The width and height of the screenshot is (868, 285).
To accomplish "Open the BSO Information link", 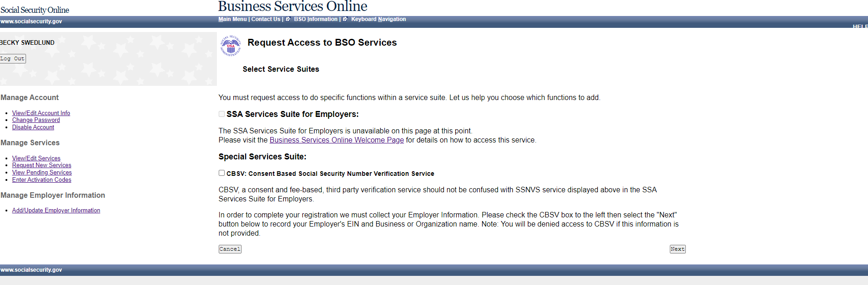I will [x=316, y=19].
